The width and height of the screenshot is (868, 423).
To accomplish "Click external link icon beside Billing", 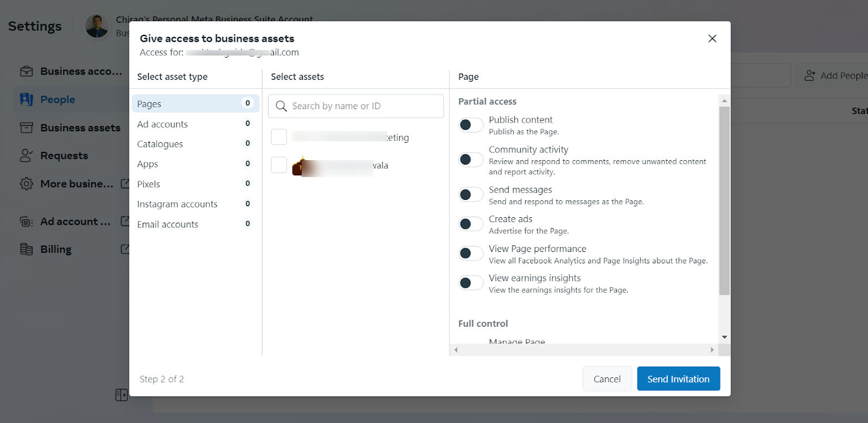I will [x=125, y=249].
